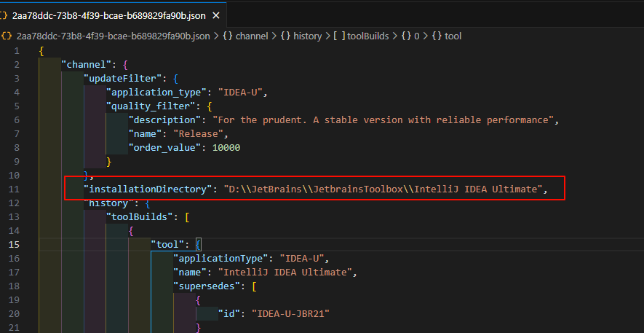The image size is (644, 333).
Task: Click the 10000 number value
Action: [226, 148]
